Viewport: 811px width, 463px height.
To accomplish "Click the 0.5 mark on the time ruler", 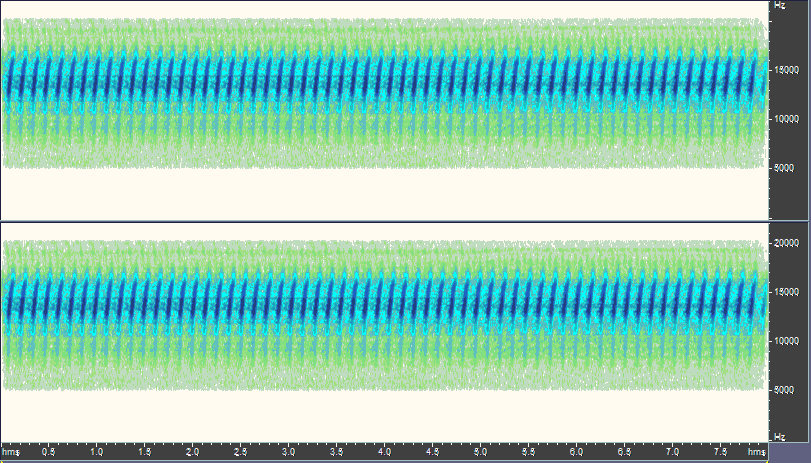I will [x=49, y=452].
